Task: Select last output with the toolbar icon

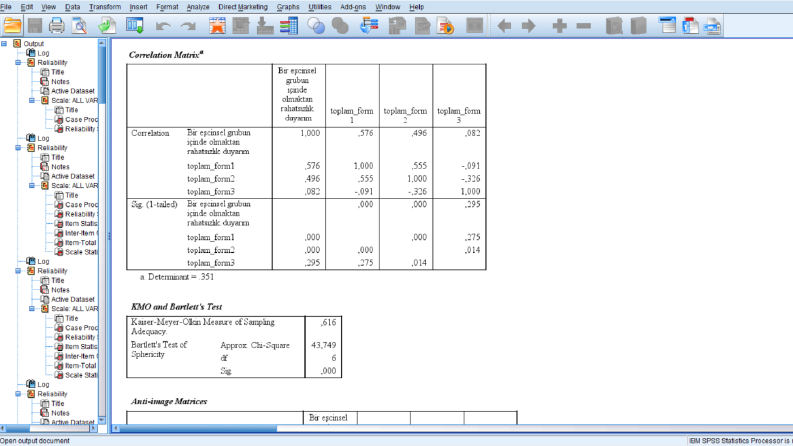Action: 369,26
